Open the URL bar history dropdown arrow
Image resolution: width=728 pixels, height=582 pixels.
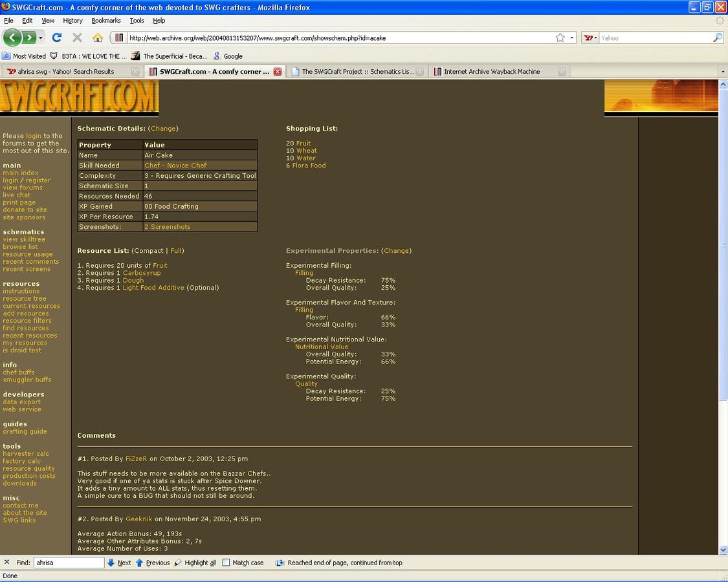[571, 38]
